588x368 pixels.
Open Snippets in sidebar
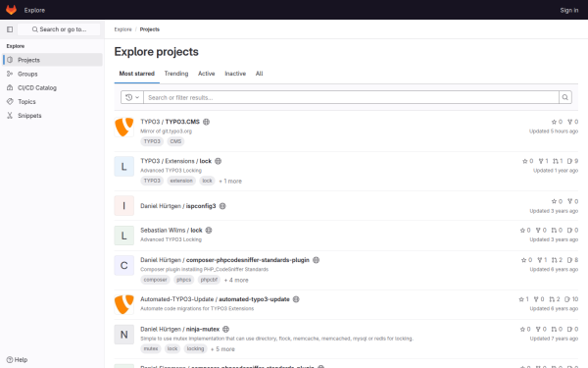(53, 116)
